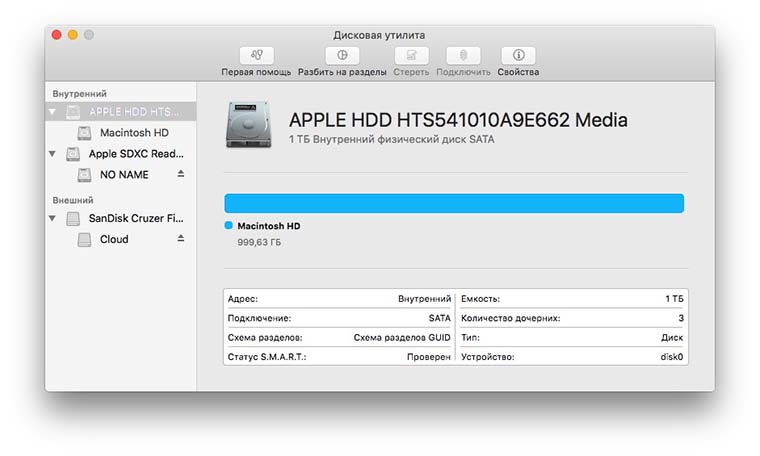
Task: Select SanDisk Cruzer Fi... in sidebar
Action: [121, 219]
